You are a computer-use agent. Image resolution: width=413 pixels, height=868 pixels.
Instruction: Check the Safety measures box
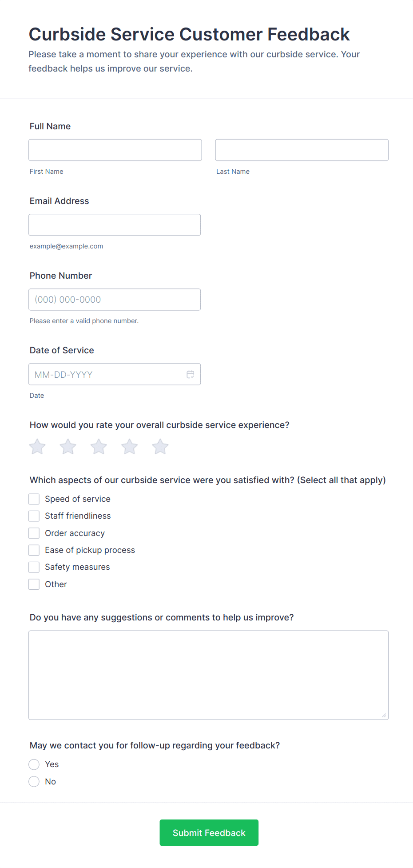click(x=34, y=567)
